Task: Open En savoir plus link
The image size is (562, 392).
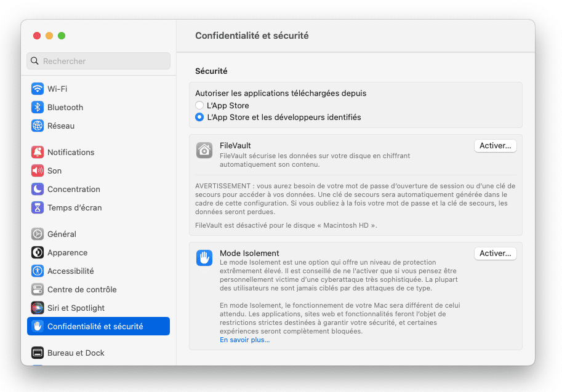Action: (245, 340)
